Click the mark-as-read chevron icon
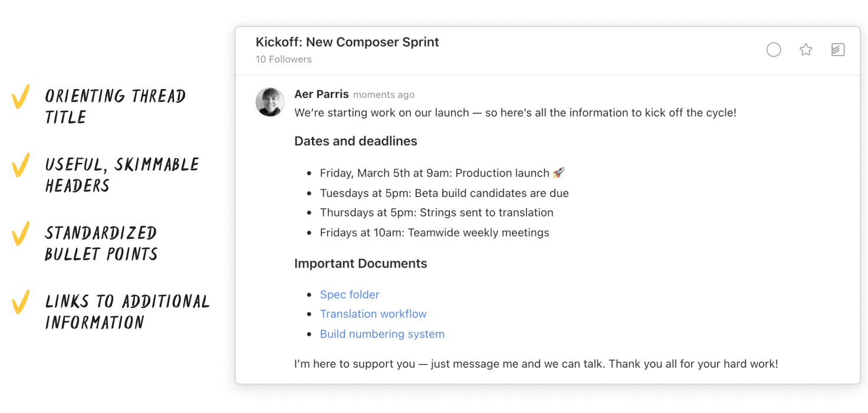The height and width of the screenshot is (413, 868). point(838,50)
